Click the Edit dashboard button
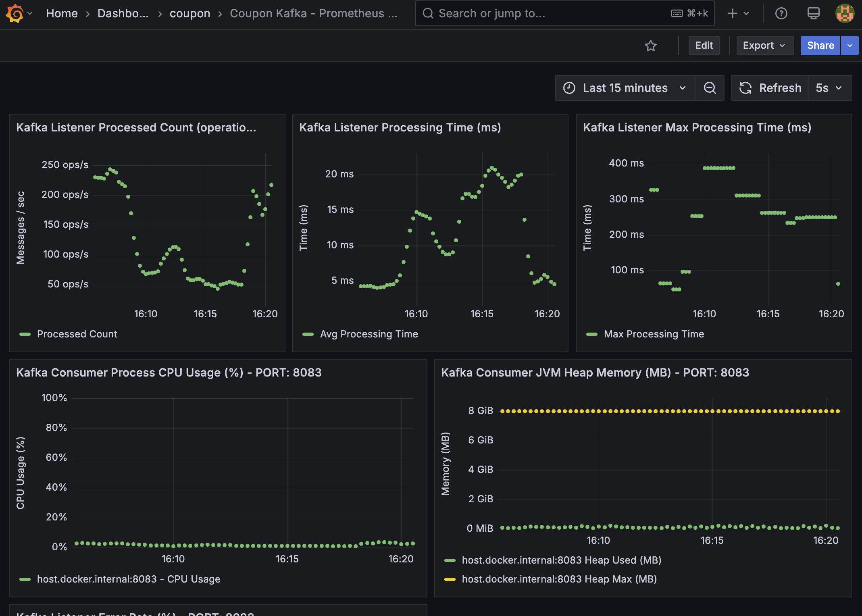Image resolution: width=862 pixels, height=616 pixels. click(704, 46)
